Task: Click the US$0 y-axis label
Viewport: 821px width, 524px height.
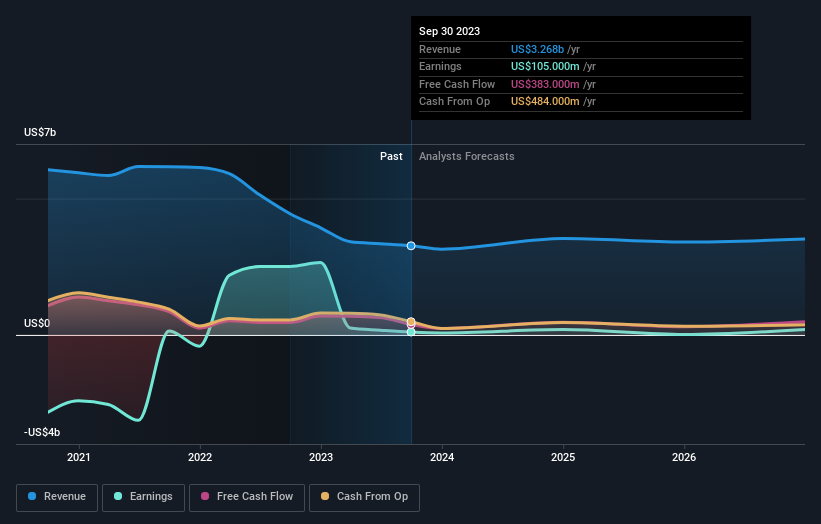Action: [37, 324]
